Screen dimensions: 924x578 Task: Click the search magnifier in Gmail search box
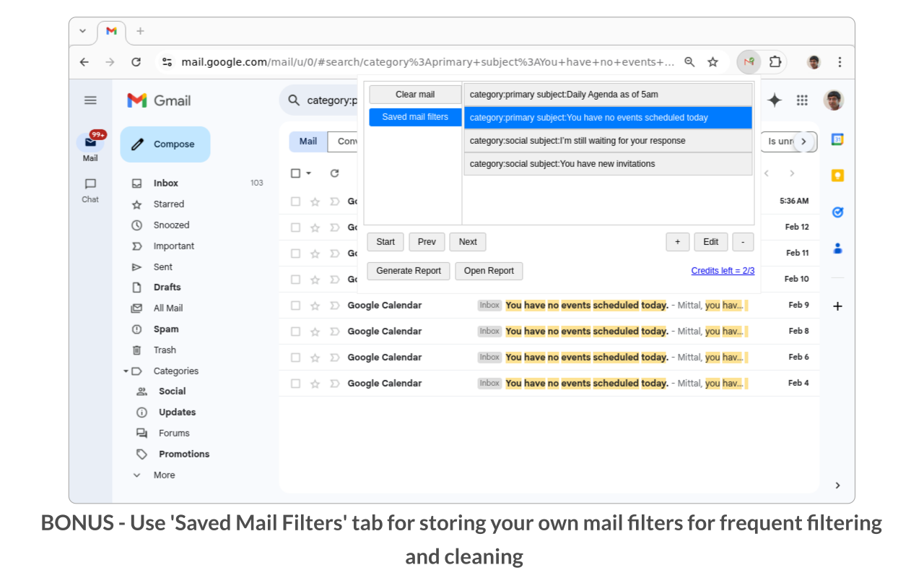294,100
